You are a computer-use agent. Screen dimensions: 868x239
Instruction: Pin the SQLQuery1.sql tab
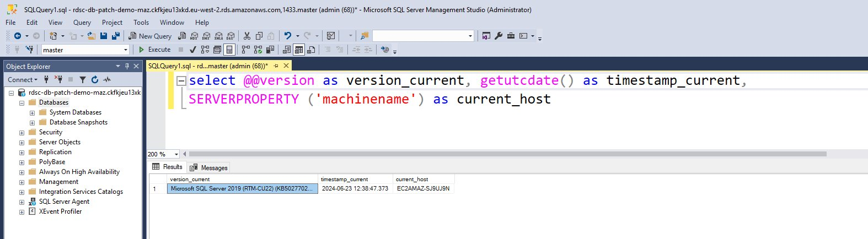coord(276,66)
